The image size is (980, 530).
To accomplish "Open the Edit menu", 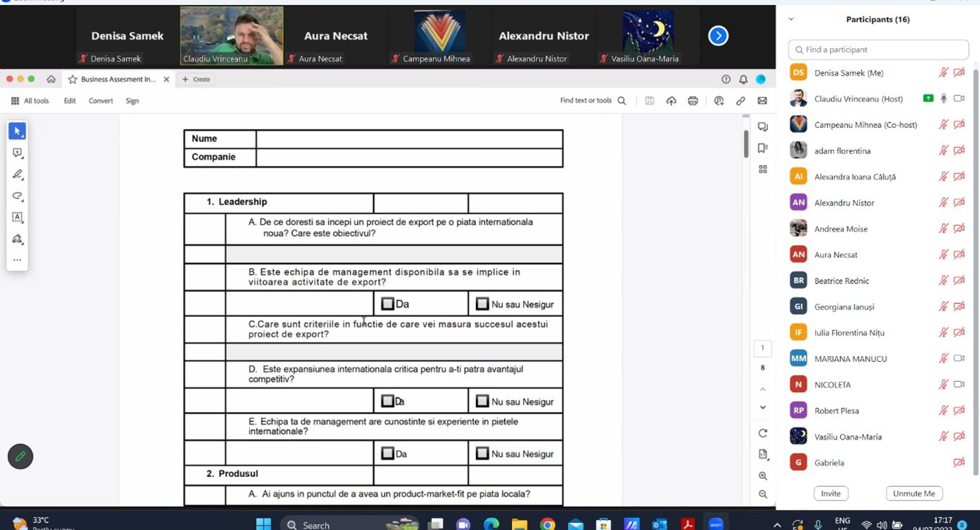I will tap(69, 101).
